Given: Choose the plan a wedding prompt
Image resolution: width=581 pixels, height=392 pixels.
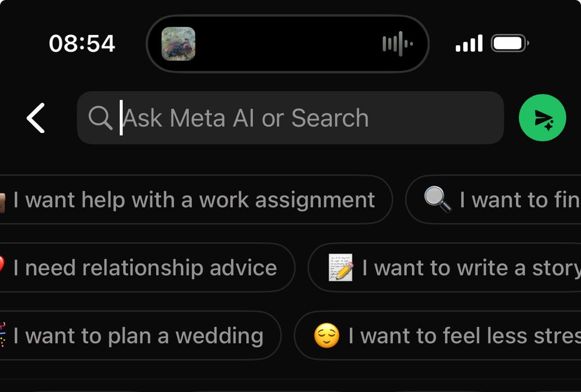Looking at the screenshot, I should pos(137,335).
